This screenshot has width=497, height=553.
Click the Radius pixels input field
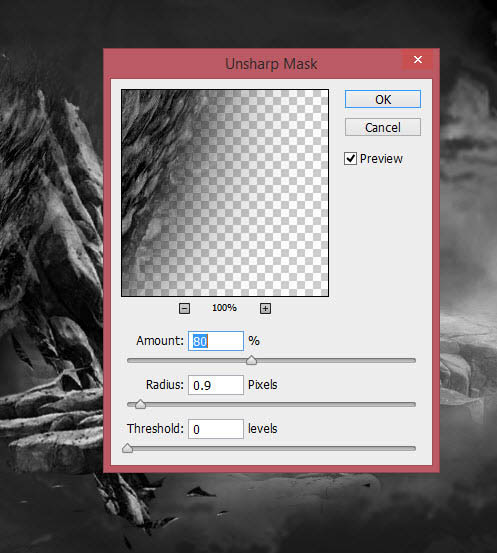point(216,385)
